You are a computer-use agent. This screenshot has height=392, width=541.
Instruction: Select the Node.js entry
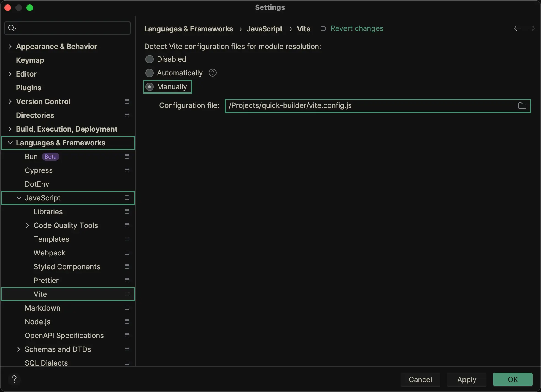[x=67, y=322]
